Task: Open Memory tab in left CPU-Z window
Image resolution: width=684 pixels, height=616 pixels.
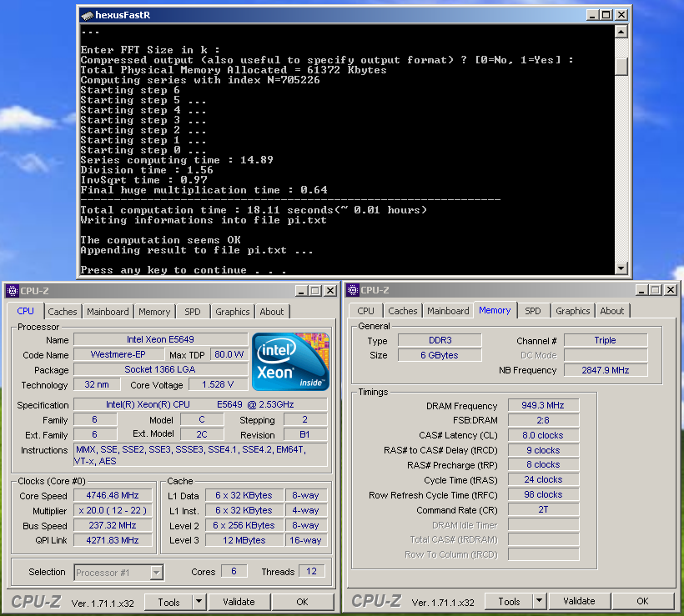Action: tap(154, 312)
